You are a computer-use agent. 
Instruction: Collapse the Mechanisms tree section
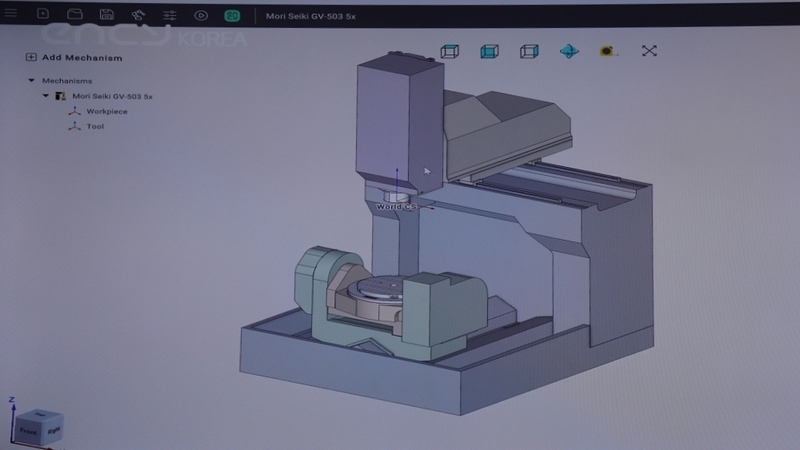31,81
